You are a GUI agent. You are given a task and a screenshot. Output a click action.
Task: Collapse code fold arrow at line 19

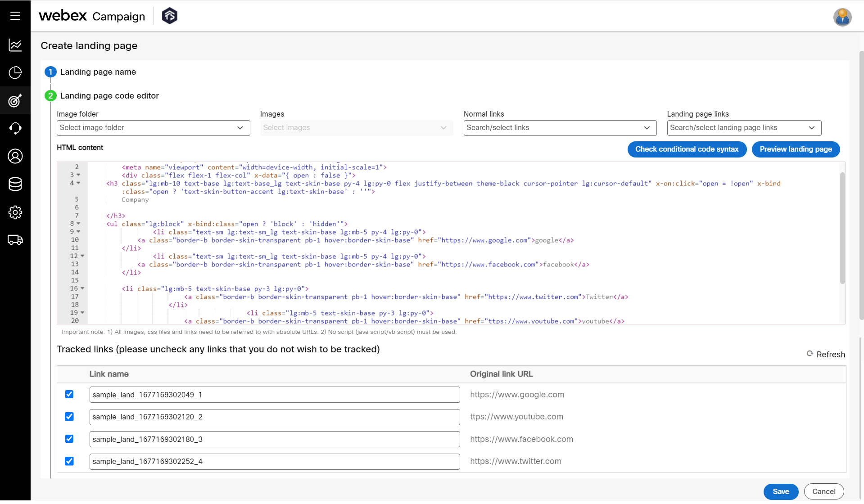pyautogui.click(x=82, y=313)
